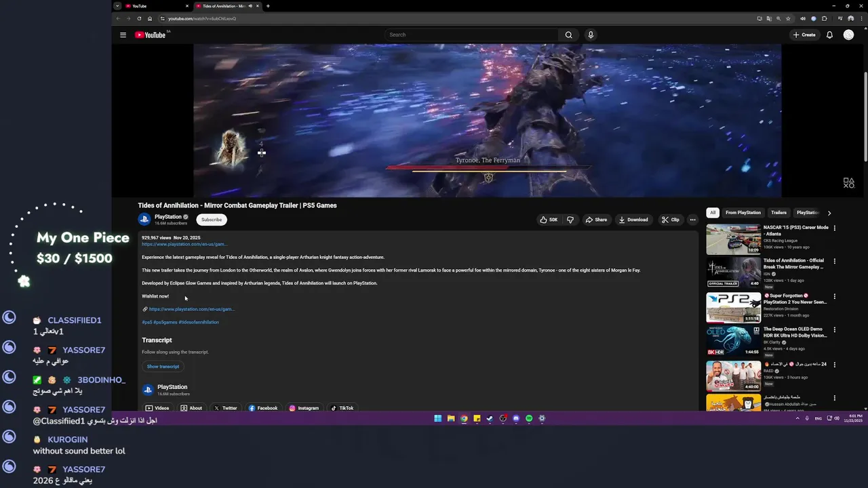
Task: Go back in Chrome
Action: pyautogui.click(x=117, y=18)
